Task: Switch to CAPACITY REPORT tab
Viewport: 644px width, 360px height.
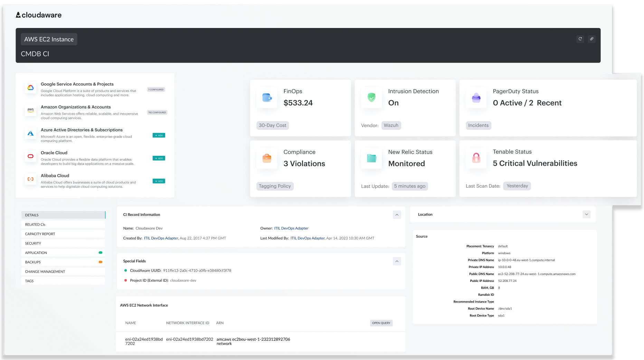Action: tap(63, 234)
